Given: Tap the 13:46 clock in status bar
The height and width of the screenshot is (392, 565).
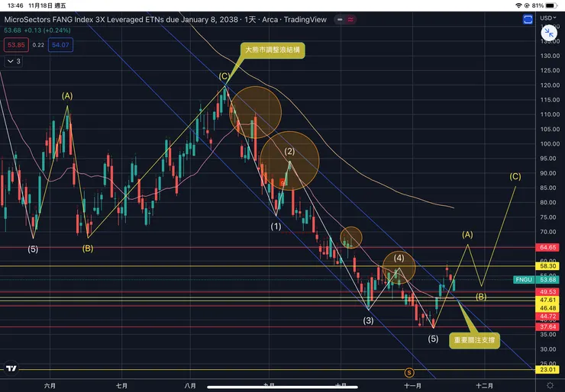Looking at the screenshot, I should (15, 5).
